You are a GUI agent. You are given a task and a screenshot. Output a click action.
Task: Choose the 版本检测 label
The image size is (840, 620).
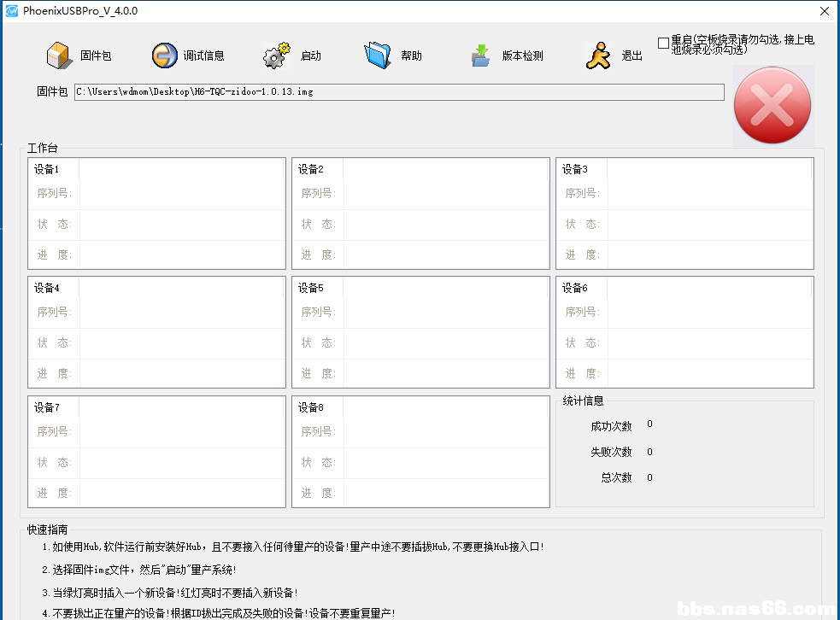coord(522,56)
